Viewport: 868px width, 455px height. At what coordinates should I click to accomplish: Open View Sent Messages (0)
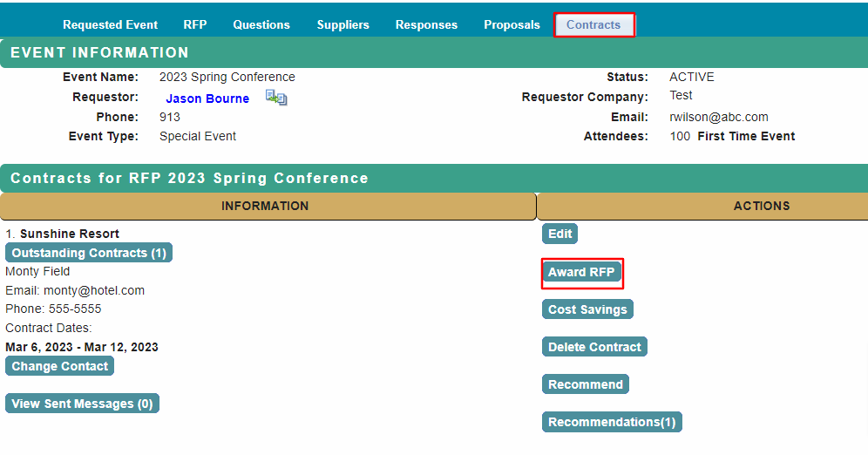pyautogui.click(x=82, y=404)
